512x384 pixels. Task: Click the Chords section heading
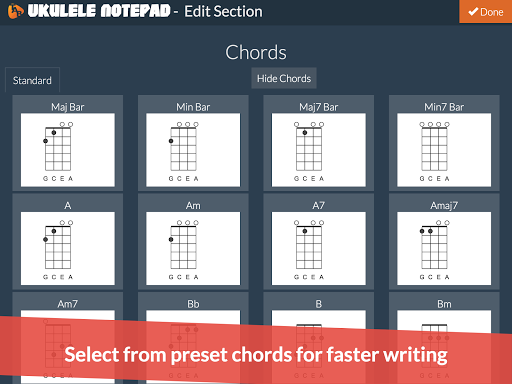256,52
